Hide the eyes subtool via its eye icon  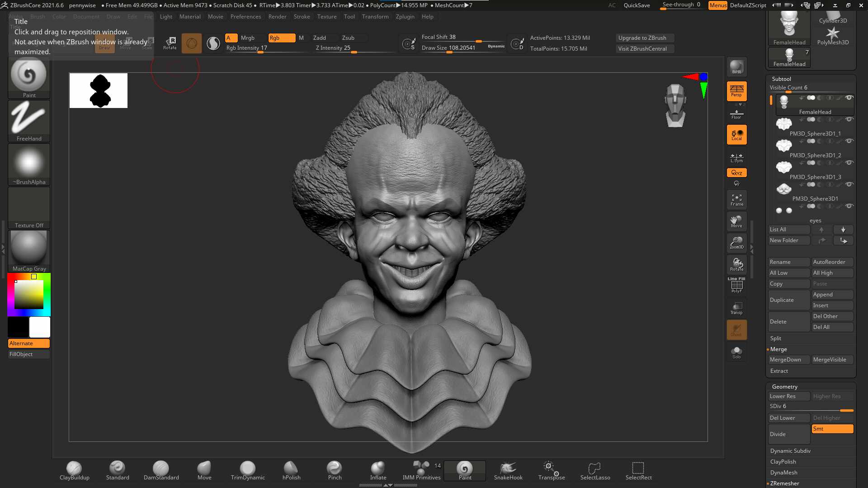[x=849, y=206]
